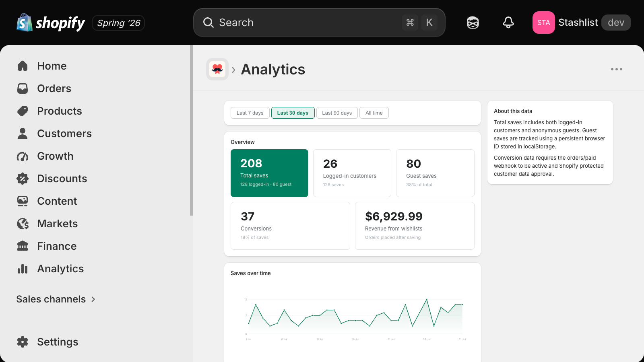Image resolution: width=644 pixels, height=362 pixels.
Task: Click the Overview heading
Action: (x=243, y=142)
